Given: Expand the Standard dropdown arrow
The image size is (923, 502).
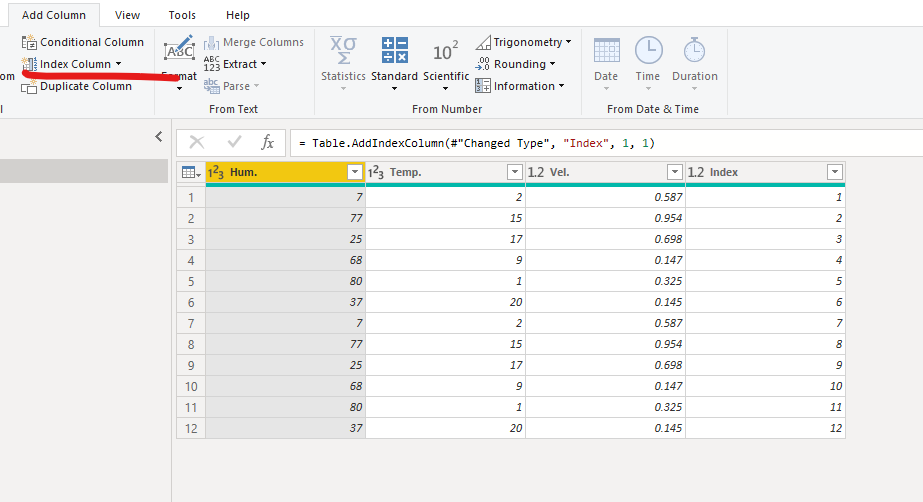Looking at the screenshot, I should [394, 89].
